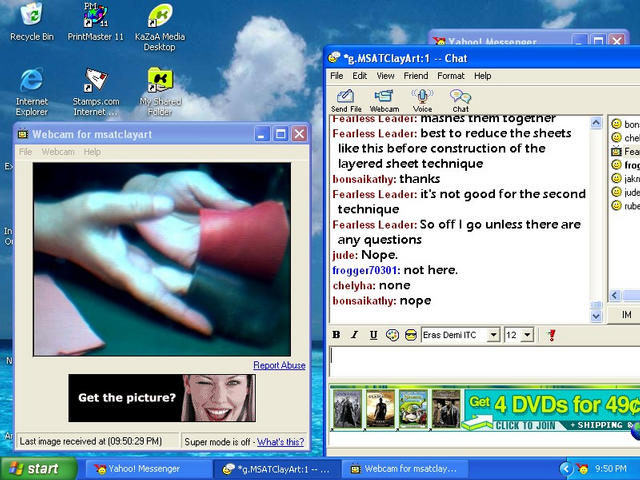This screenshot has height=480, width=640.
Task: Open Friend menu in chat window
Action: coord(416,76)
